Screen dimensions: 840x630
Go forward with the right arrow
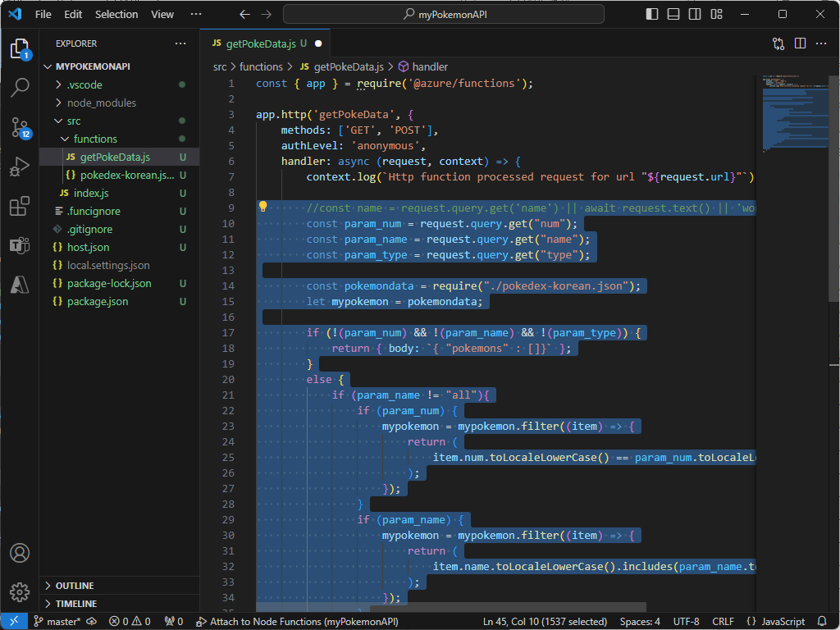[x=267, y=15]
